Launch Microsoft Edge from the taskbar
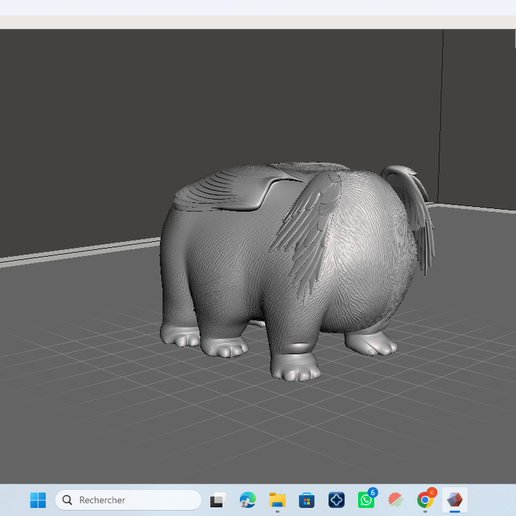Screen dimensions: 516x516 pyautogui.click(x=248, y=500)
